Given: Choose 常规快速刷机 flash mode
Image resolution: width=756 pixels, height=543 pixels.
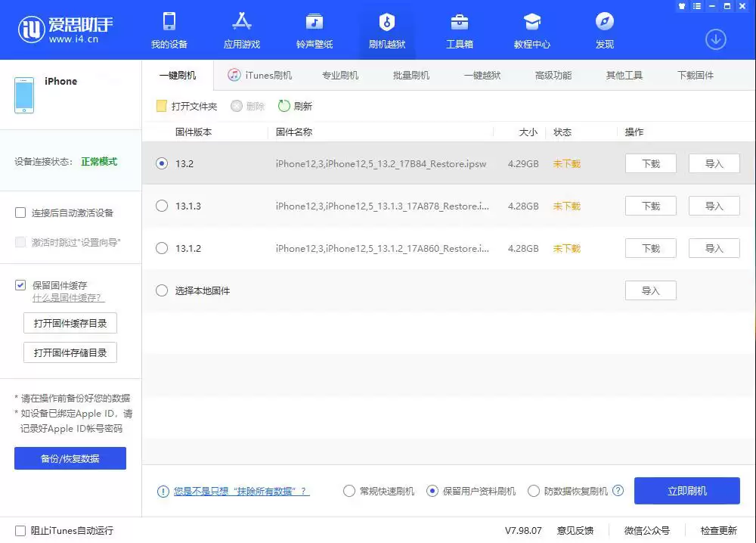Looking at the screenshot, I should [349, 491].
